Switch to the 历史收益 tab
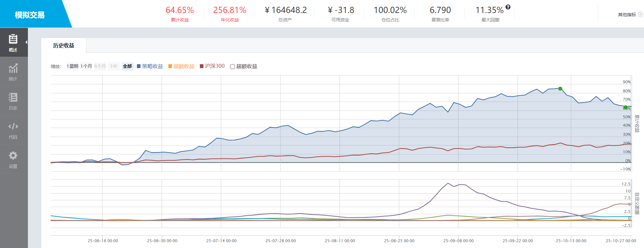 pyautogui.click(x=64, y=46)
